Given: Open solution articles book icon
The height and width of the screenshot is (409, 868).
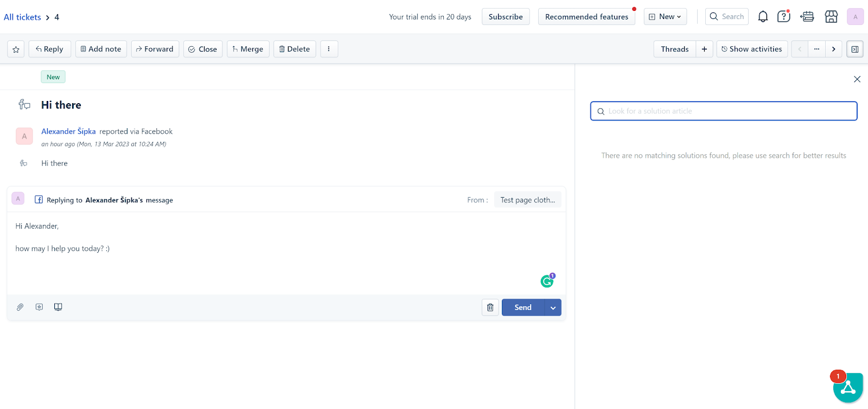Looking at the screenshot, I should coord(58,307).
